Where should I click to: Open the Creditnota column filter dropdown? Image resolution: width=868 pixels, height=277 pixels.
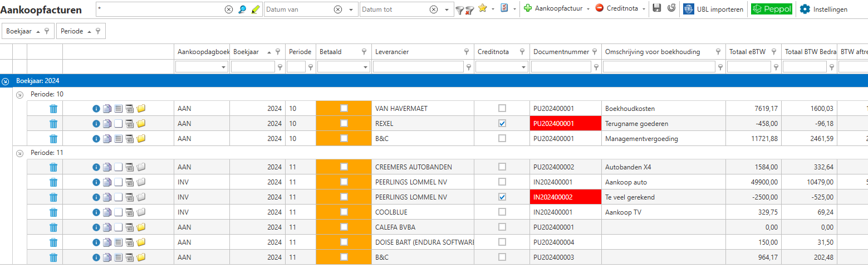tap(524, 67)
